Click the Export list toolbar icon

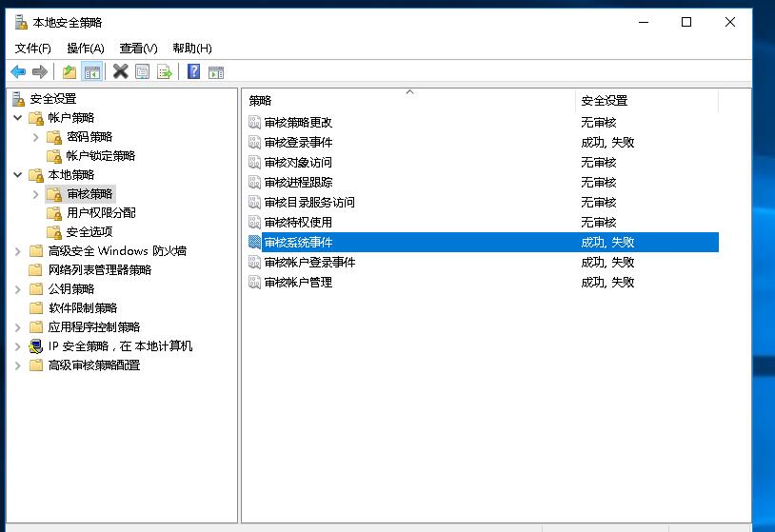point(165,72)
